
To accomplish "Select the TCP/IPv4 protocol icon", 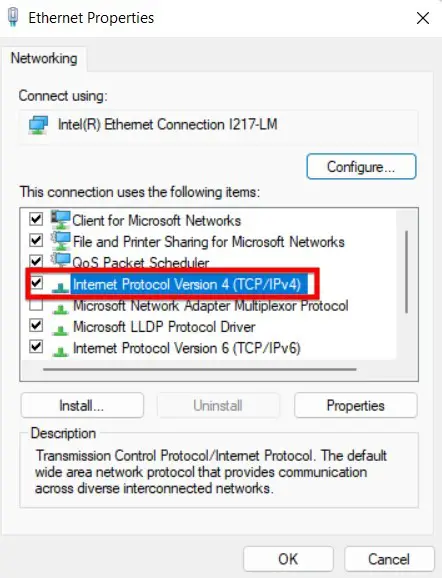I will (x=60, y=287).
